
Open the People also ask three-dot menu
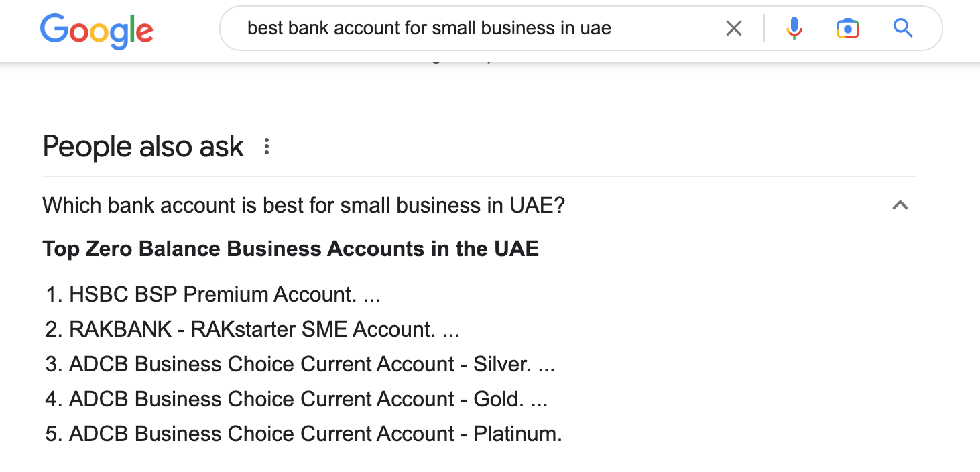click(x=267, y=147)
